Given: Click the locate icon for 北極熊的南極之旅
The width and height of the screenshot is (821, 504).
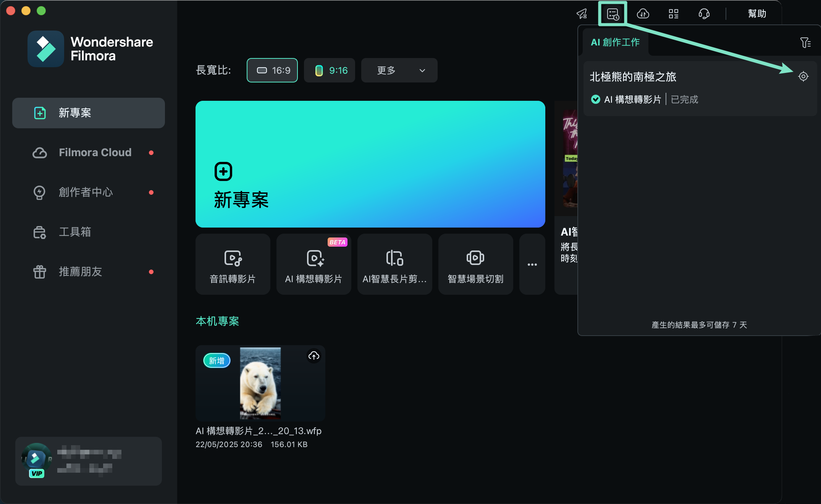Looking at the screenshot, I should (803, 76).
